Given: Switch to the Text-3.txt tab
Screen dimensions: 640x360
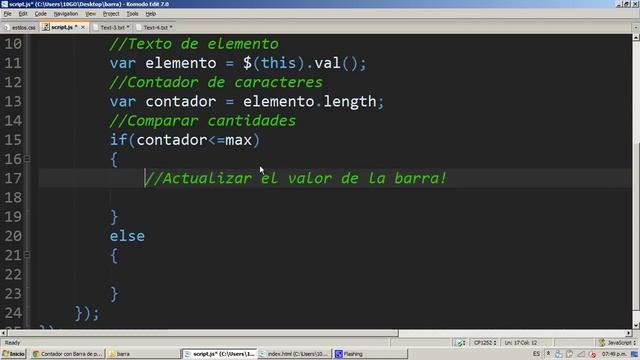Looking at the screenshot, I should (x=111, y=27).
